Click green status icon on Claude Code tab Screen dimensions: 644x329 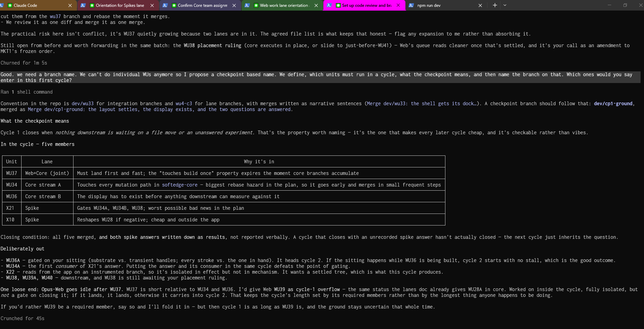10,5
